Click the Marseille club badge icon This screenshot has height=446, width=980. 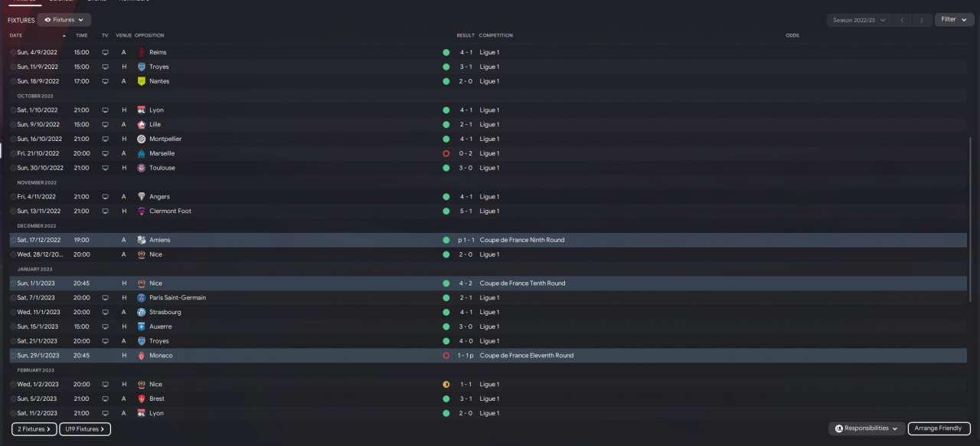(x=142, y=153)
